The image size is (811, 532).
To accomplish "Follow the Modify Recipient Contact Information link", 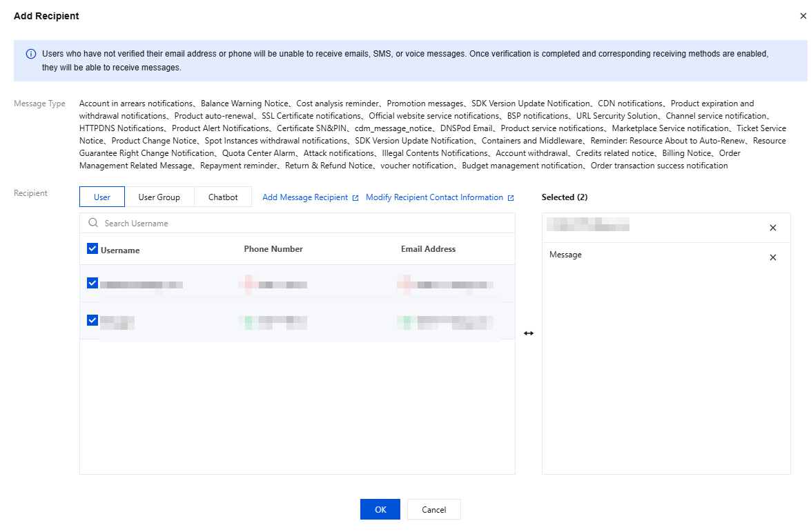I will point(434,197).
